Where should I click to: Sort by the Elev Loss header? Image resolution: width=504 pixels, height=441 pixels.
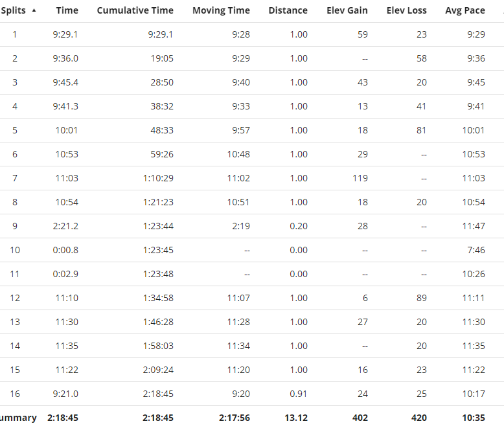pos(406,10)
